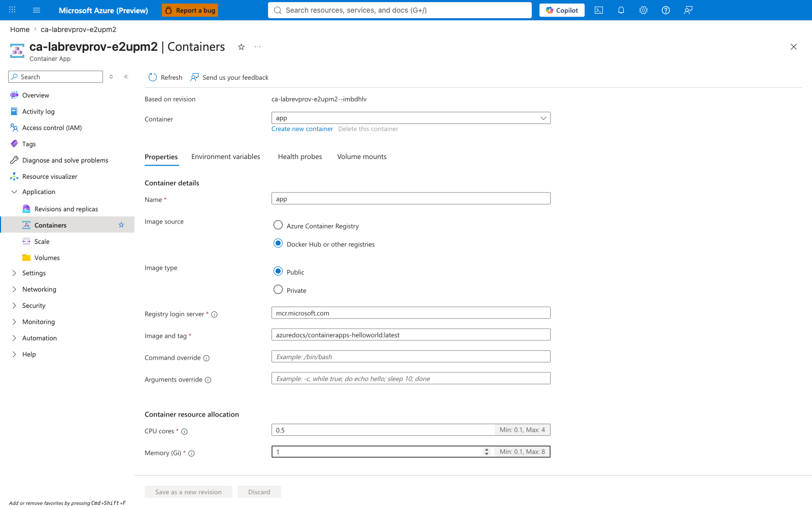The image size is (812, 508).
Task: Click the Memory (Gi) info icon
Action: [192, 454]
